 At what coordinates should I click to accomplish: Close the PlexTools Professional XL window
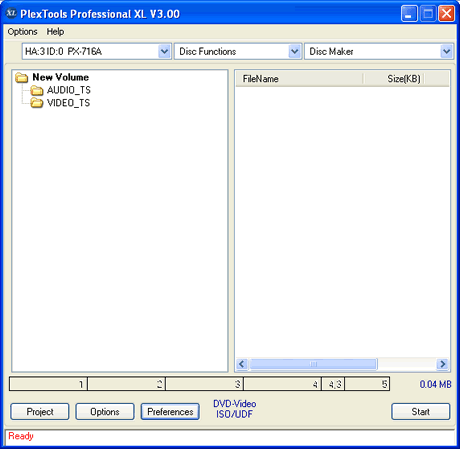447,14
